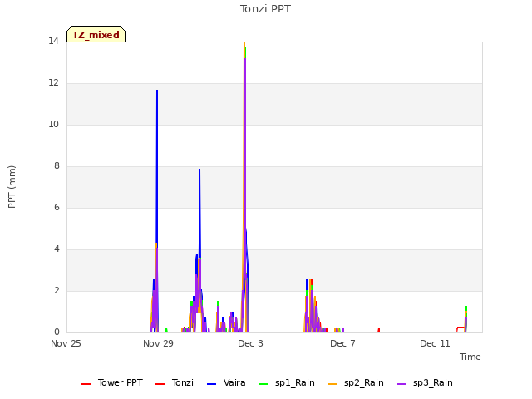Click the Tonzi PPT chart title
The width and height of the screenshot is (532, 399).
pyautogui.click(x=265, y=9)
